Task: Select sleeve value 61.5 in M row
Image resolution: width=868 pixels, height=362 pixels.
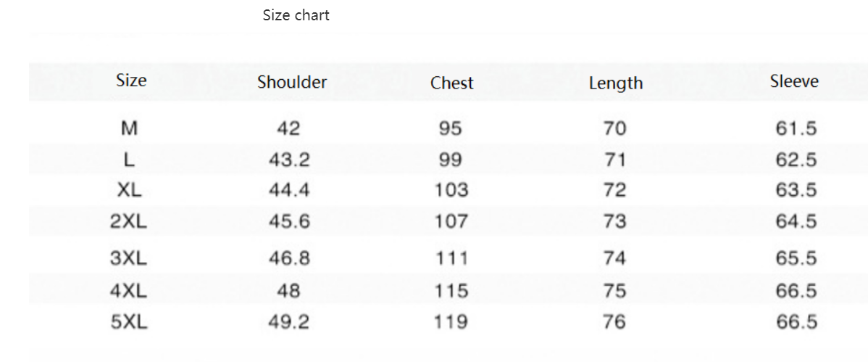Action: (796, 129)
